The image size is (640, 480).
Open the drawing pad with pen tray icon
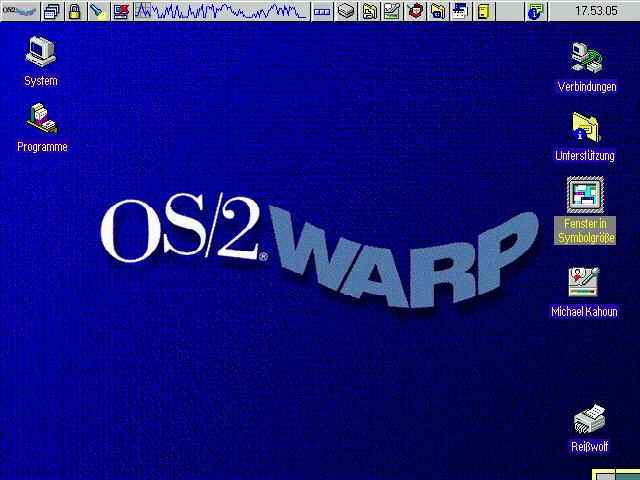392,11
